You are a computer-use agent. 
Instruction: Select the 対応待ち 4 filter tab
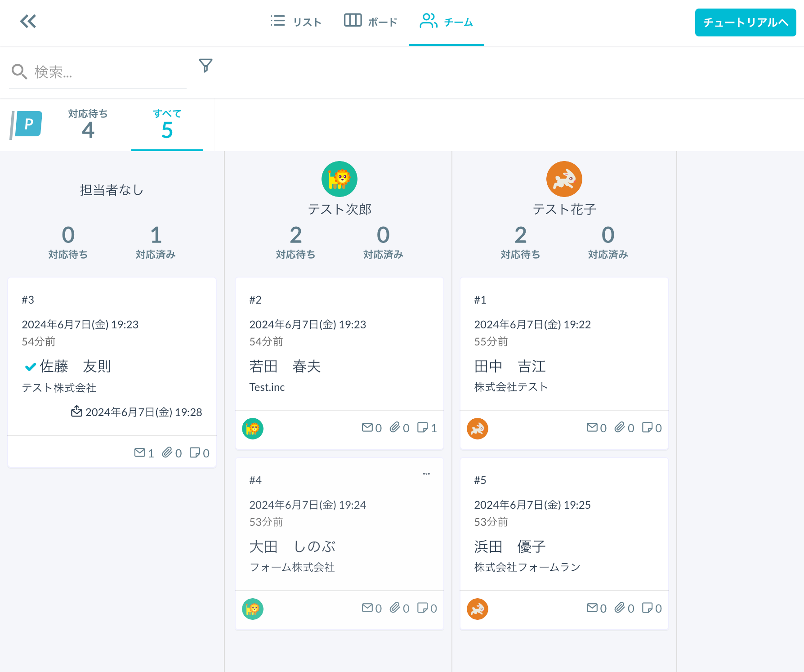coord(88,125)
